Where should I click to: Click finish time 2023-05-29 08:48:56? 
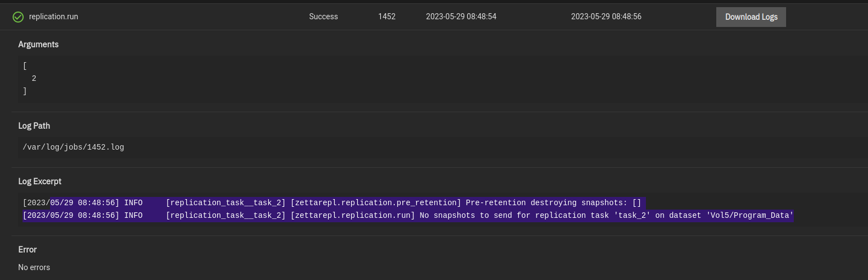[606, 17]
